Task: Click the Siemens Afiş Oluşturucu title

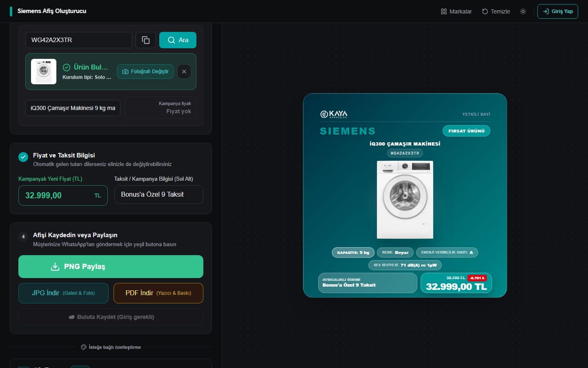Action: click(52, 11)
